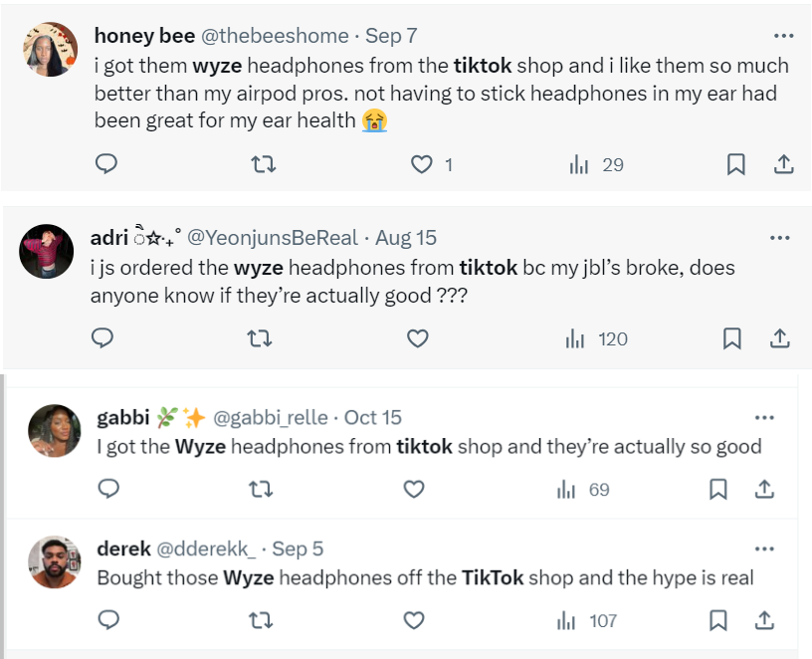Share honey bee's tweet
This screenshot has height=659, width=812.
[x=783, y=164]
